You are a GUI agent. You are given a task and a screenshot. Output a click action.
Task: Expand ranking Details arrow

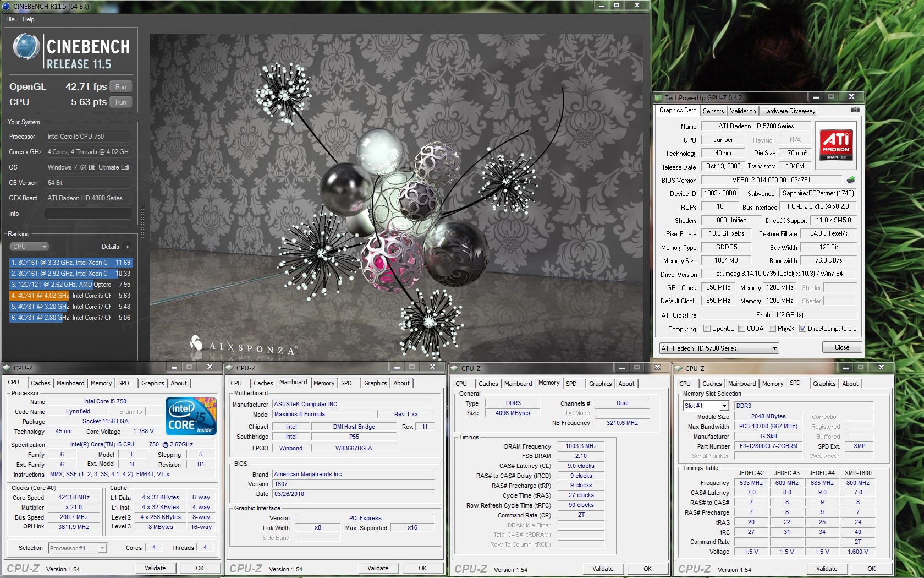128,247
